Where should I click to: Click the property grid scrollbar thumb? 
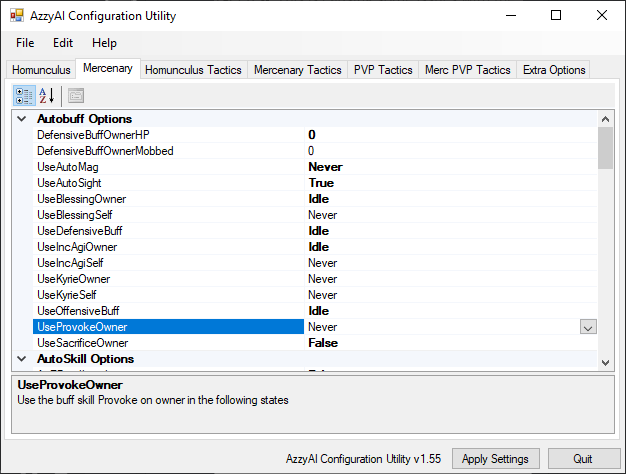[x=605, y=148]
